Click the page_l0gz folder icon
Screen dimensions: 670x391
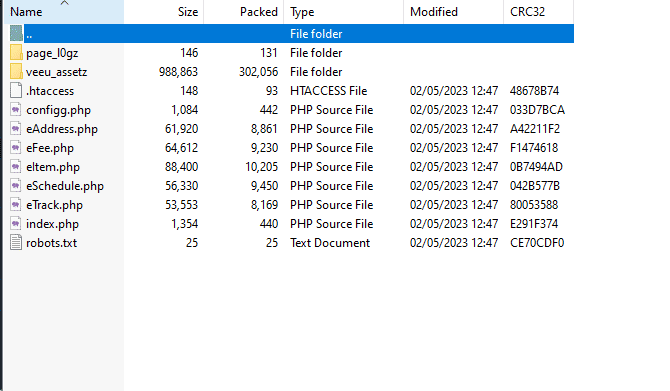pos(16,53)
